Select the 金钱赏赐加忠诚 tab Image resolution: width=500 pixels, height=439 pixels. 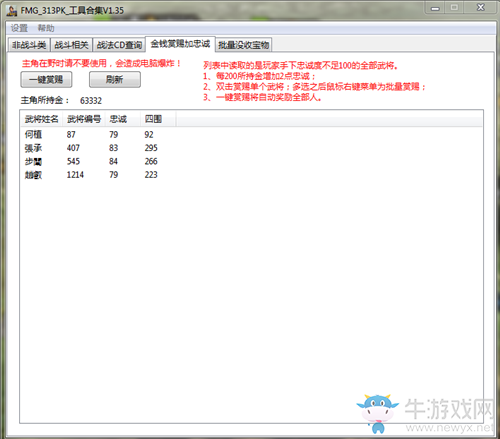tap(180, 44)
